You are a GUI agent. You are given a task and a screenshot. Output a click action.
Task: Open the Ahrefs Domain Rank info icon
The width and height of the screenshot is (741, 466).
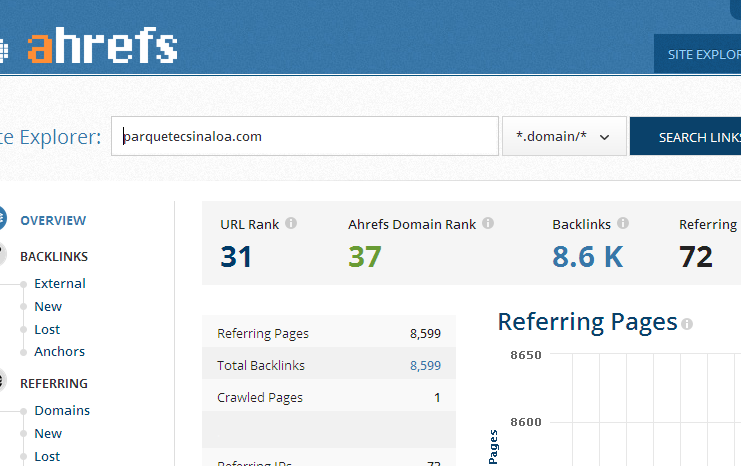point(488,223)
